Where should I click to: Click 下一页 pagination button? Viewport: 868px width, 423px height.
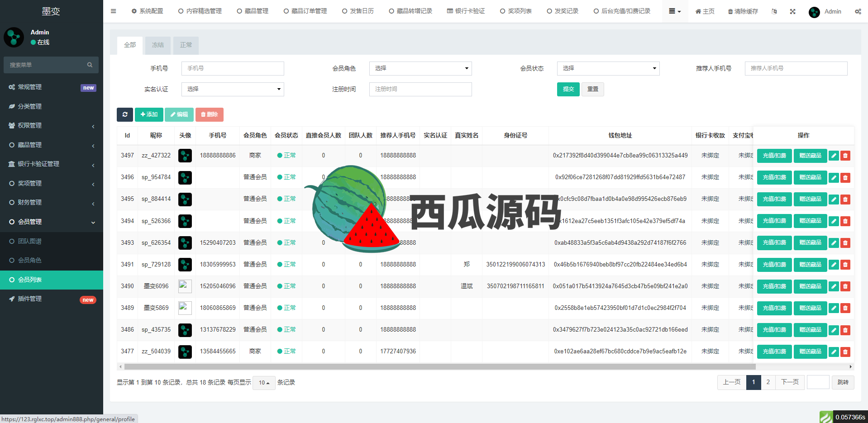click(x=790, y=382)
